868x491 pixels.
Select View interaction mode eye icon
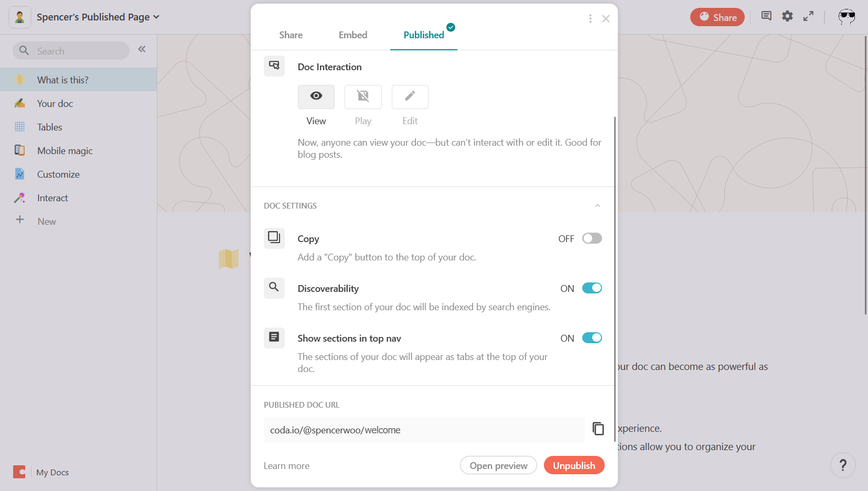point(316,96)
